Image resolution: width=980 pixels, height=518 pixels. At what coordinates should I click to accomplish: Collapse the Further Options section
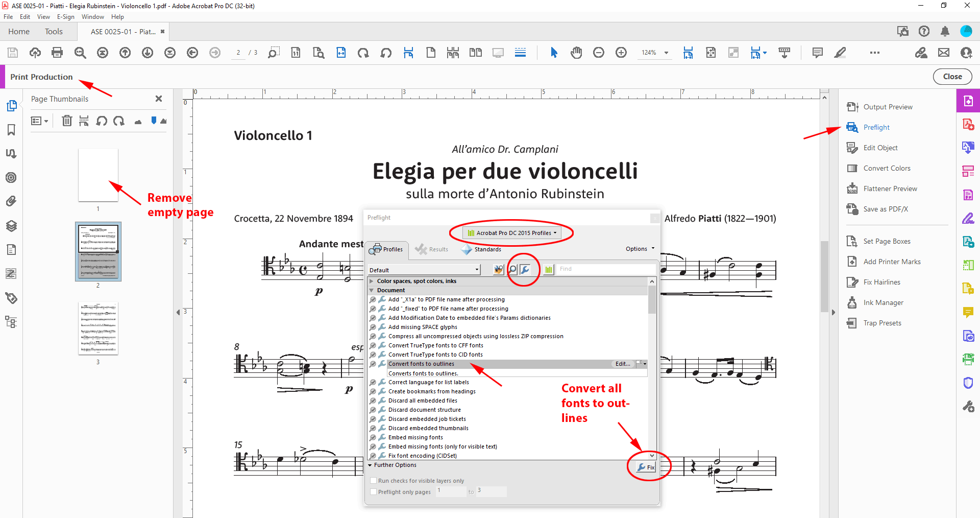coord(371,465)
